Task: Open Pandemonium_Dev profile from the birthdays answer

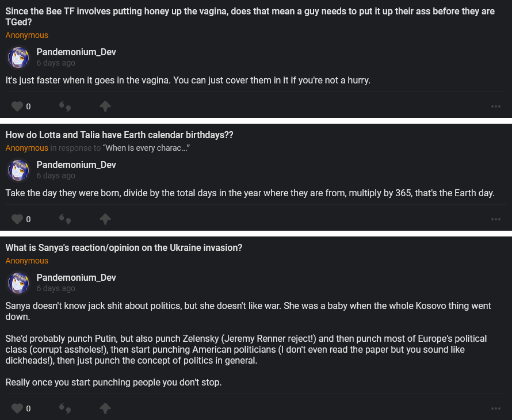Action: click(76, 165)
